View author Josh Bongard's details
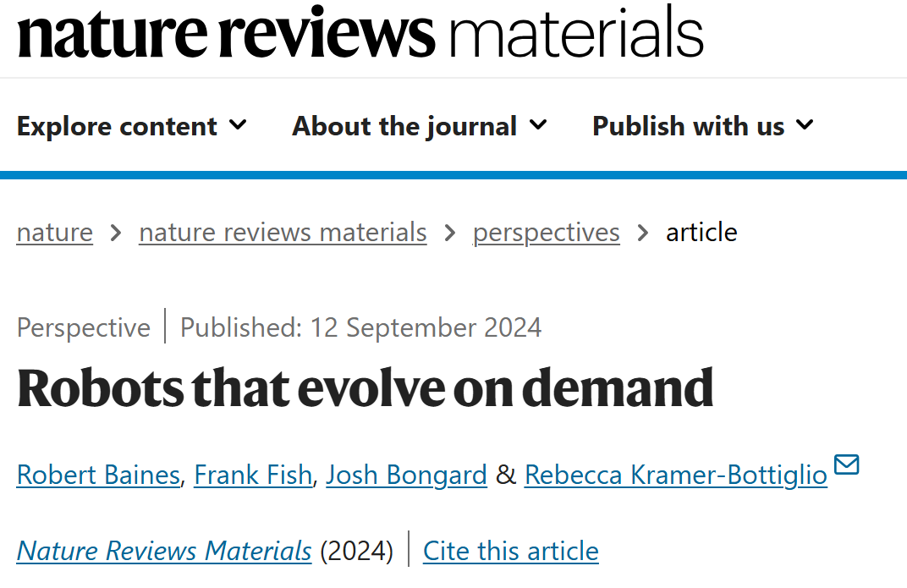 pyautogui.click(x=406, y=475)
